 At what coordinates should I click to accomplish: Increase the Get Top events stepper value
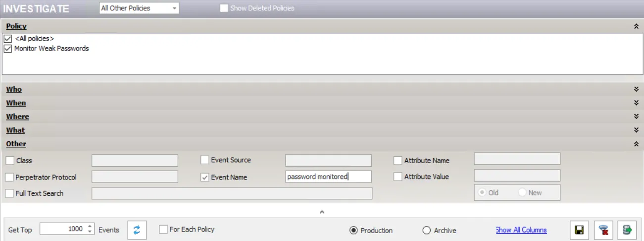coord(90,227)
